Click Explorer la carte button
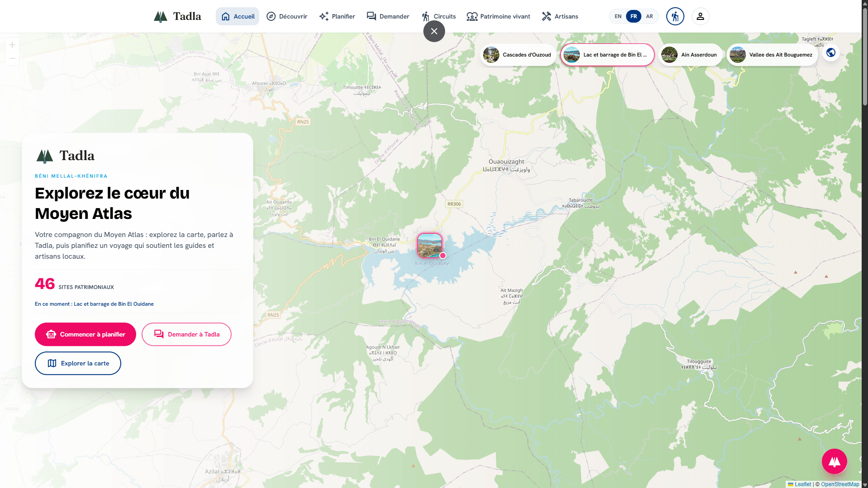868x488 pixels. 78,363
